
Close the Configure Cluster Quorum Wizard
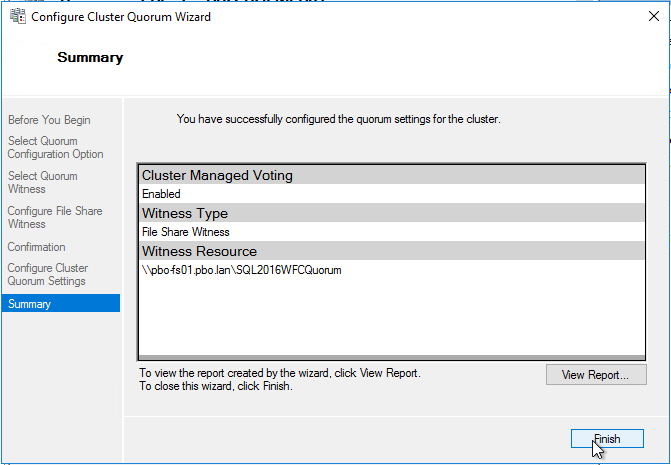point(653,16)
